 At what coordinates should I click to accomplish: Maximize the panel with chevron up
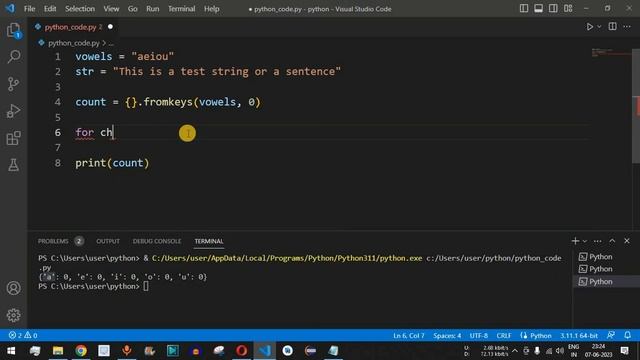pos(612,241)
